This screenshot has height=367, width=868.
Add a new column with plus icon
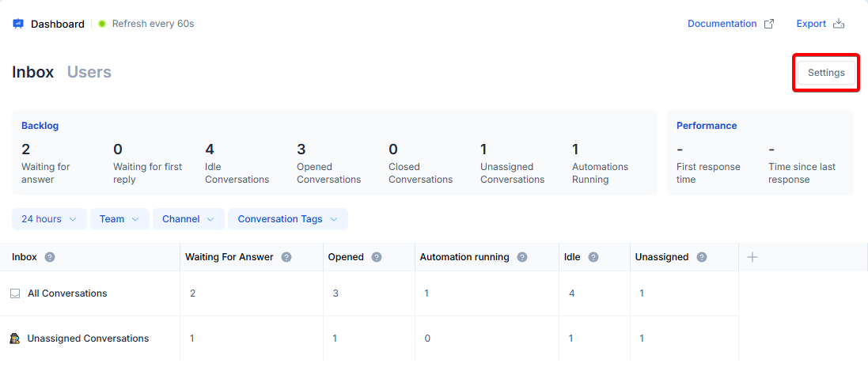pyautogui.click(x=752, y=257)
